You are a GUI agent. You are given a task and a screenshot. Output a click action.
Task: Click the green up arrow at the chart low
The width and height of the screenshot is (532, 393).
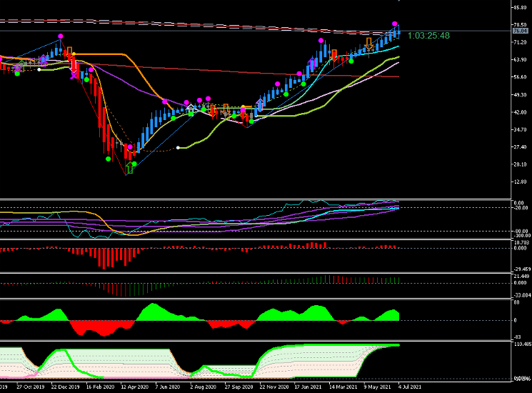pos(129,168)
